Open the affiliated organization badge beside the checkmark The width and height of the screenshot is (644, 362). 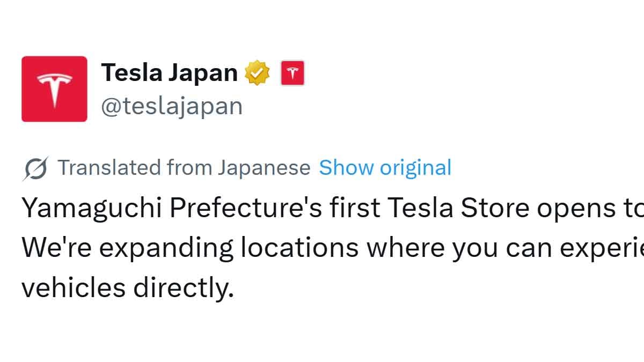point(292,72)
